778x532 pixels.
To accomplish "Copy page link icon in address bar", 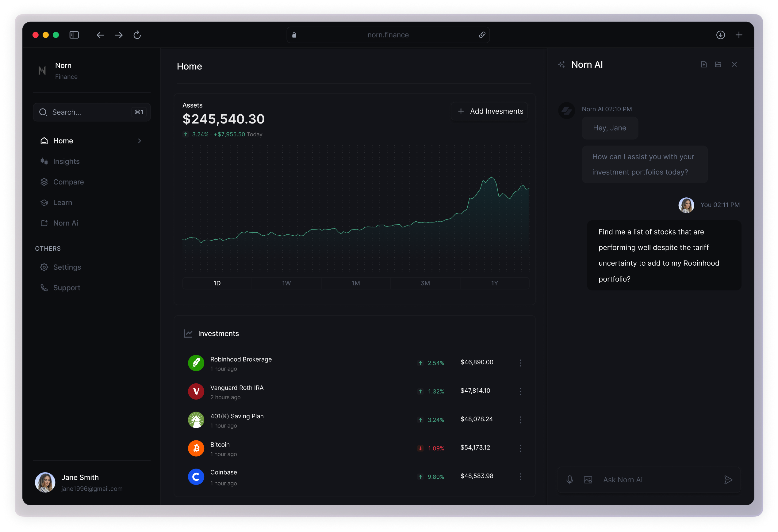I will (x=482, y=35).
